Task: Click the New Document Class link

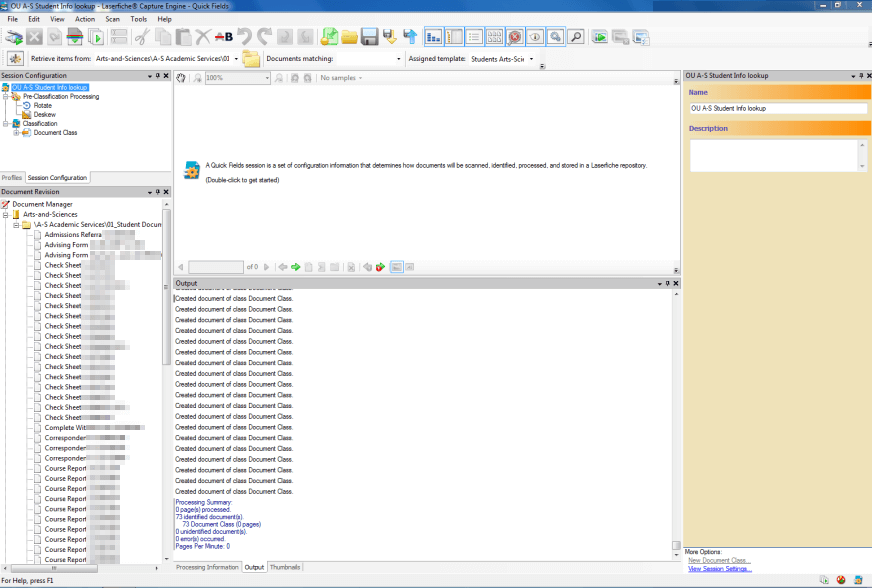Action: (719, 561)
